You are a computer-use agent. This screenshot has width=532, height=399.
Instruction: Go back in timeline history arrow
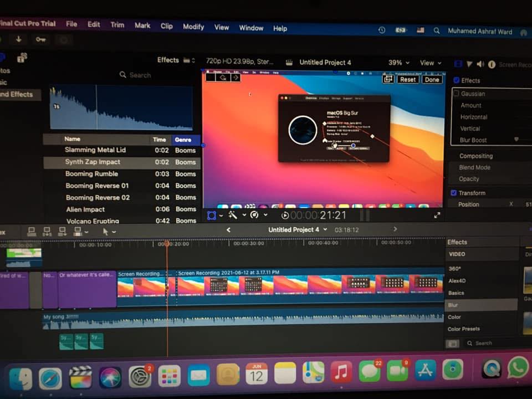point(229,229)
